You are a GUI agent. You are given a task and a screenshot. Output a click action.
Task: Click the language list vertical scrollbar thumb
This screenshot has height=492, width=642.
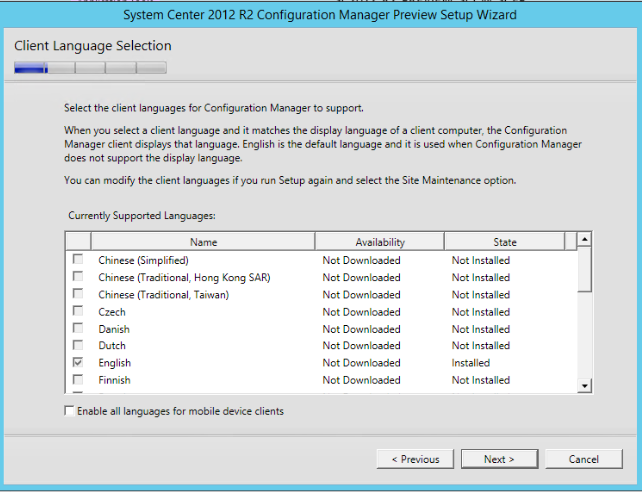click(585, 270)
